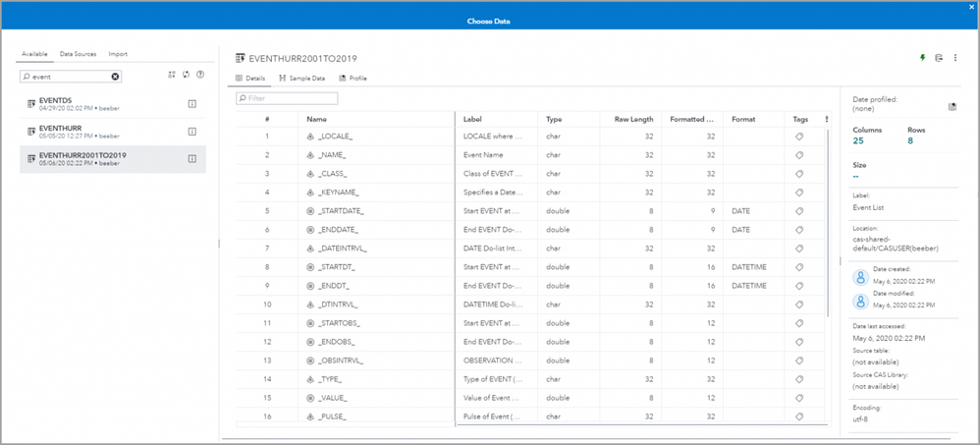Select the EVENTHURR table dated 05/05/20
Viewport: 980px width, 445px height.
click(113, 132)
